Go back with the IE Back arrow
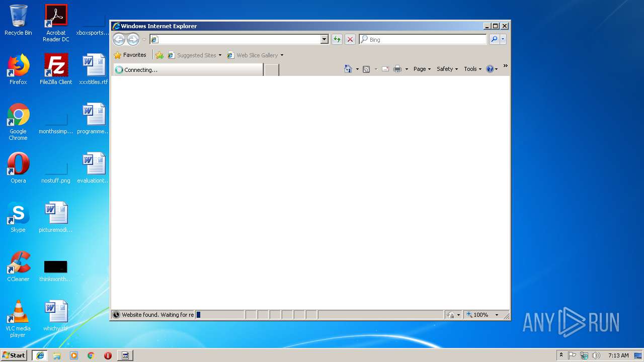The width and height of the screenshot is (644, 362). click(119, 39)
